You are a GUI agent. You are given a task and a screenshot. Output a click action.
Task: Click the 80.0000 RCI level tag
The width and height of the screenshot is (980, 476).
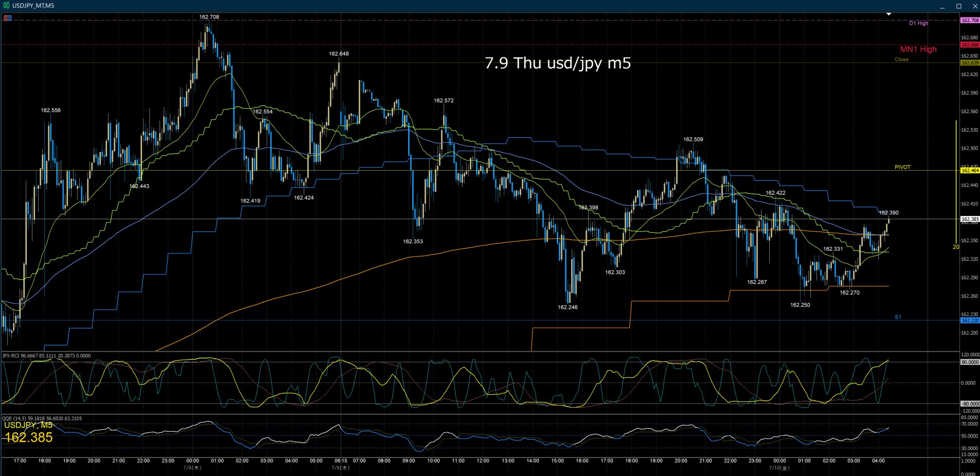(970, 362)
